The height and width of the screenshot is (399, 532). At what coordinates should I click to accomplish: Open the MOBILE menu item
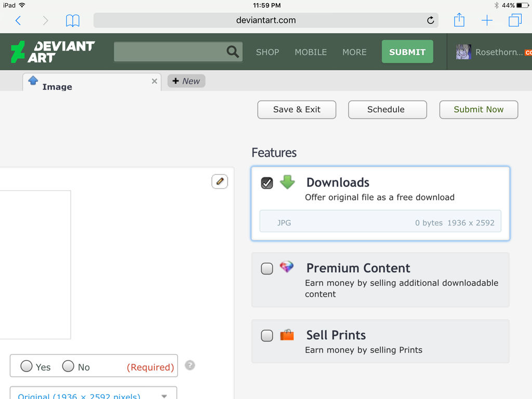pos(311,52)
